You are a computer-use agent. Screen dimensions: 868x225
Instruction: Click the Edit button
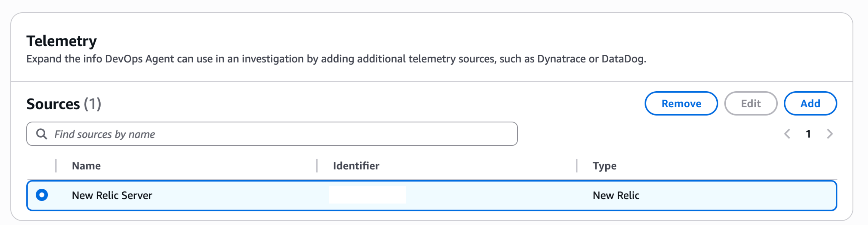[x=751, y=103]
